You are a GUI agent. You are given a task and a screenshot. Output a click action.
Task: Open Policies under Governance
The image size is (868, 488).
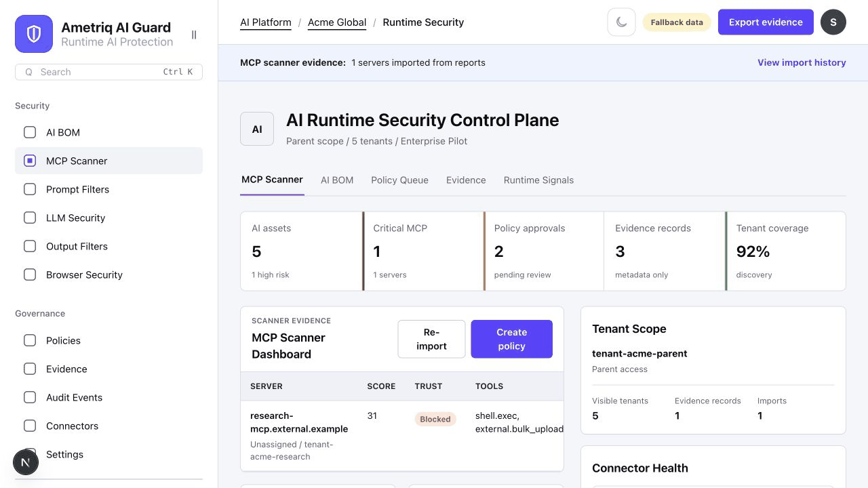click(x=108, y=340)
